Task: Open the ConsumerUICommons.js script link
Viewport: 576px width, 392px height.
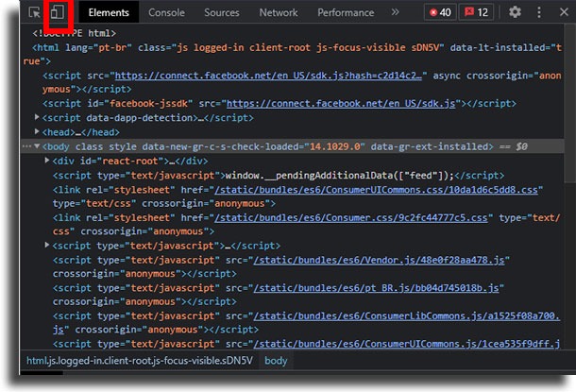Action: 407,344
